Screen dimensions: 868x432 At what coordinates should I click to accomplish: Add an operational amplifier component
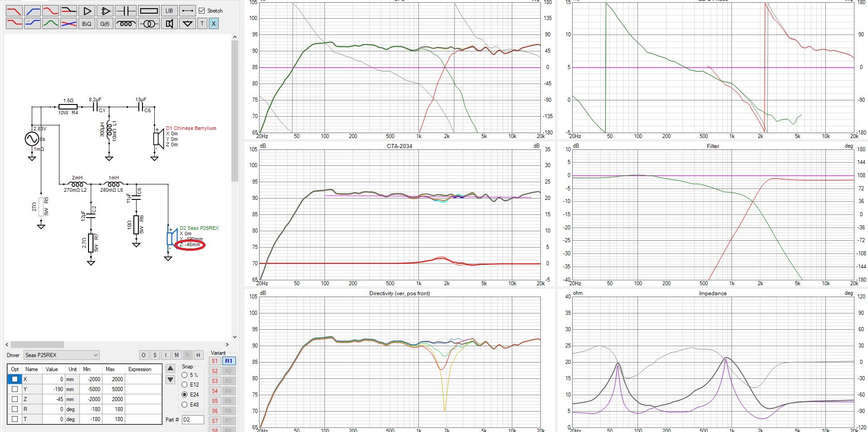pos(105,10)
